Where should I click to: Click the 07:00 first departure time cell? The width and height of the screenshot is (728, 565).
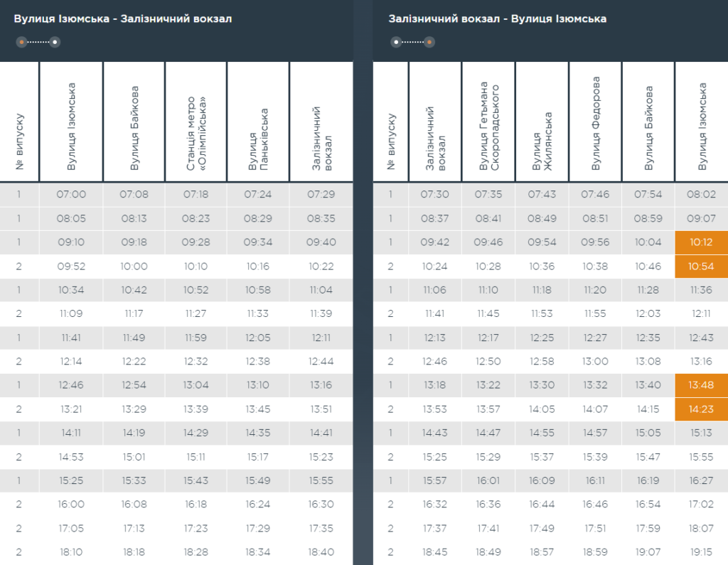click(x=71, y=195)
